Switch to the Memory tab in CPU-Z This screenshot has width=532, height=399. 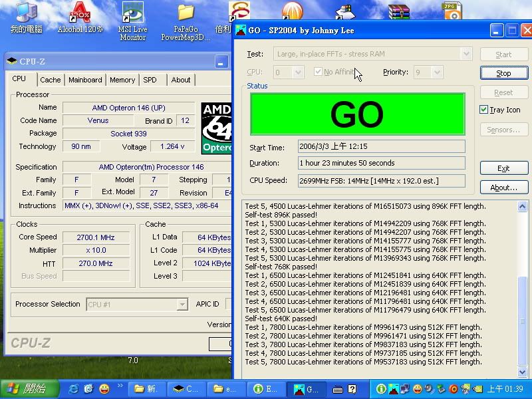click(122, 80)
